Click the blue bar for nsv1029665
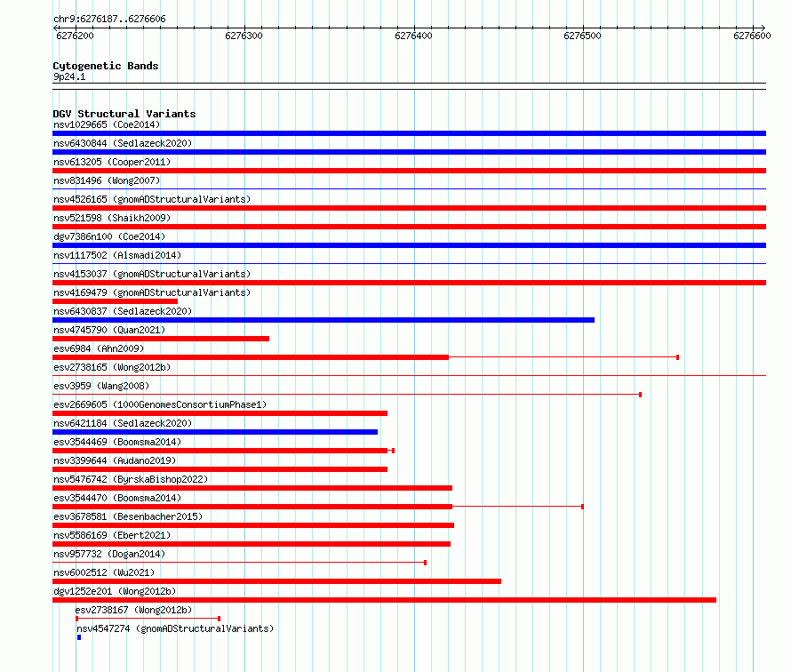791x672 pixels. click(x=409, y=133)
